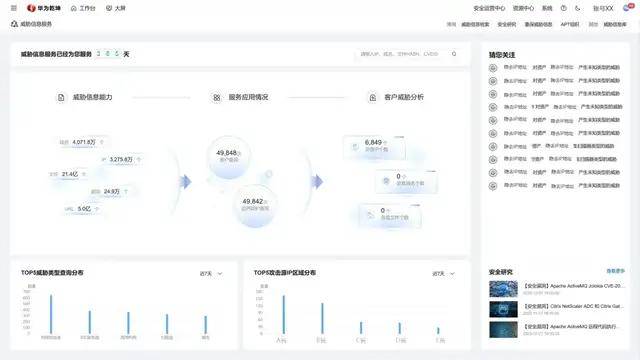
Task: Click the 客户威胁分析 icon
Action: pos(373,98)
